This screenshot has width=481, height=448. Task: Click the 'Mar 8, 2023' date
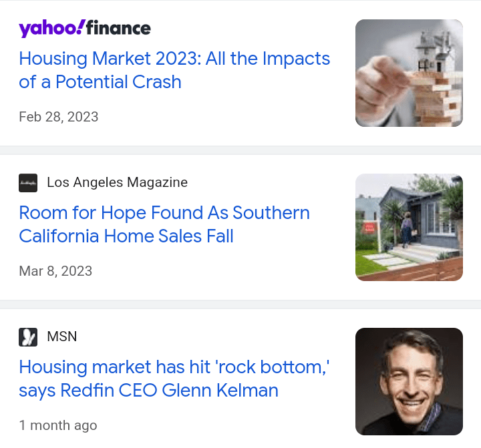click(55, 271)
